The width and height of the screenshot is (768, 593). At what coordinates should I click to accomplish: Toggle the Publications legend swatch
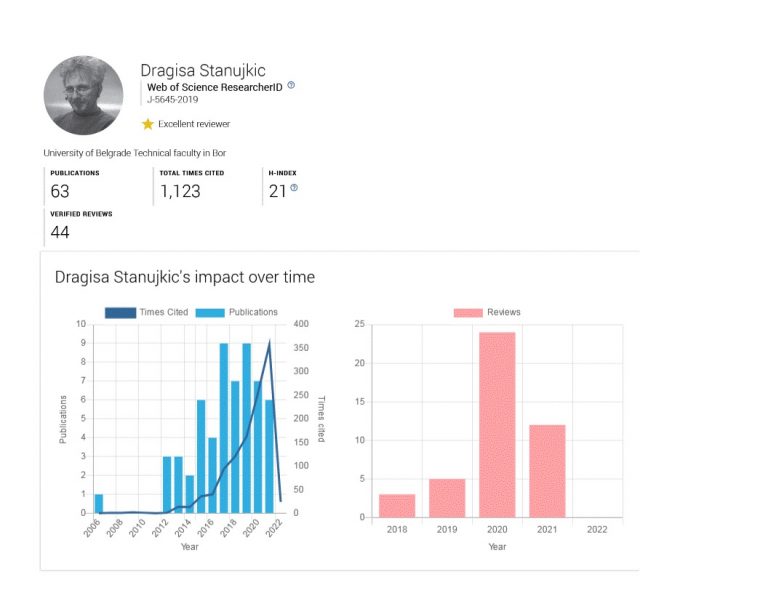tap(210, 312)
